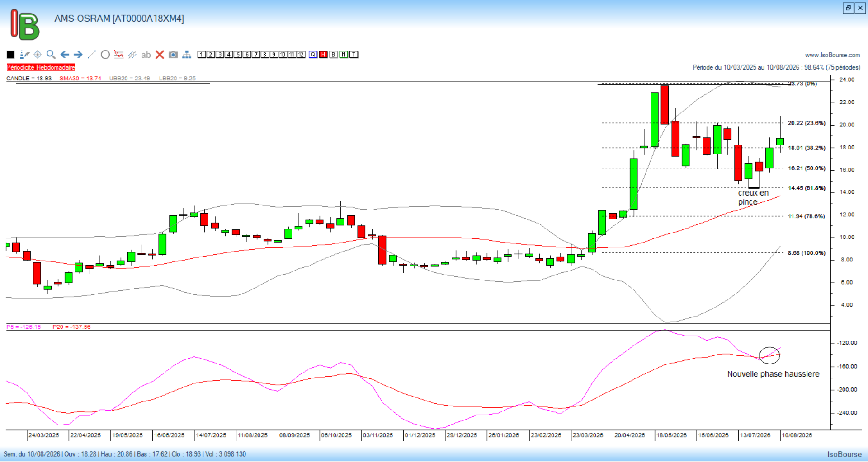Open the hierarchy tree icon
868x462 pixels.
click(x=187, y=55)
